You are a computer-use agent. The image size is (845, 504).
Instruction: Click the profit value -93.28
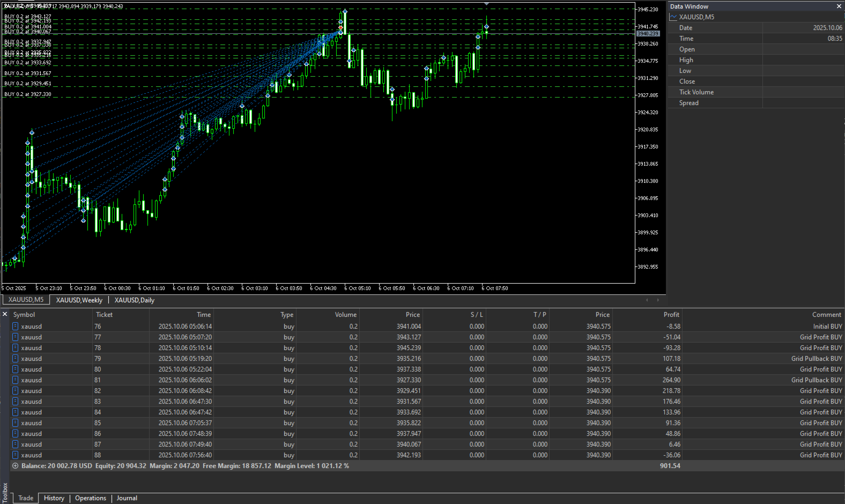tap(672, 348)
